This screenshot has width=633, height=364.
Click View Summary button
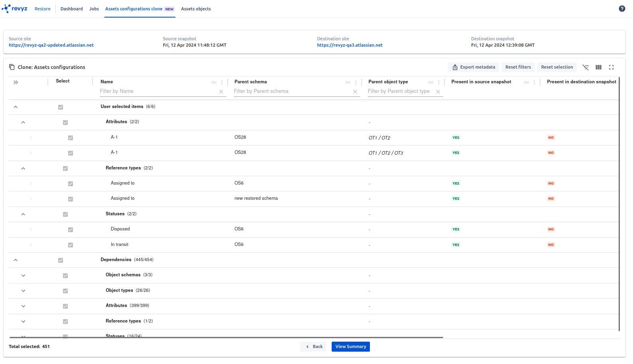tap(351, 346)
